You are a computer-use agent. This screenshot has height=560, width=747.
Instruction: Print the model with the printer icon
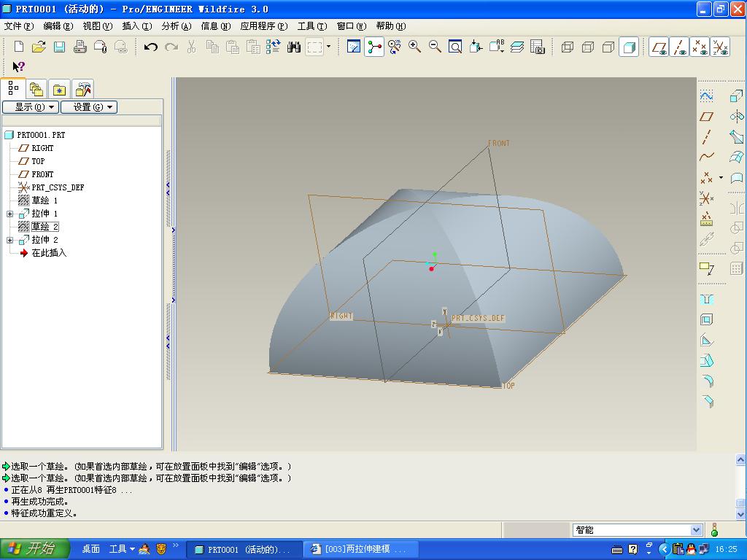pyautogui.click(x=80, y=47)
